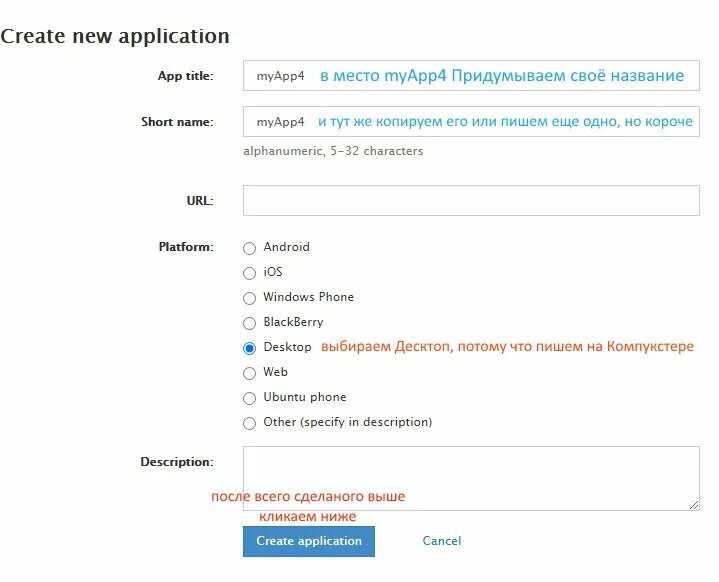Screen dimensions: 719x582
Task: Click the Desktop label text
Action: click(287, 347)
